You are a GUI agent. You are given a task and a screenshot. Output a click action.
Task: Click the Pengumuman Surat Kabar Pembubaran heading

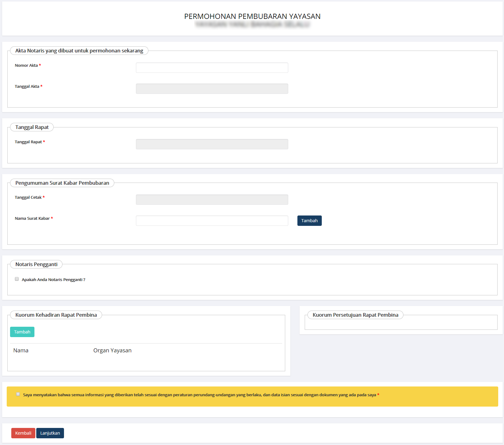click(62, 183)
